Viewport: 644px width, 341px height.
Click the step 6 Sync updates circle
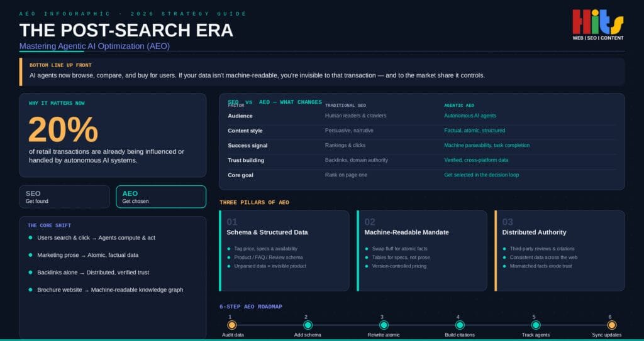coord(611,325)
